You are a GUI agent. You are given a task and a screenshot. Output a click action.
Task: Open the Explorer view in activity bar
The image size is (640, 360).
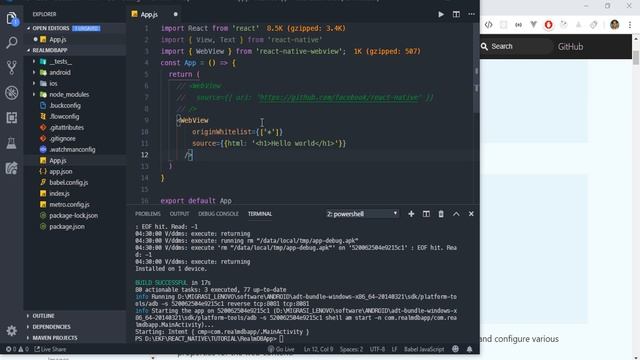coord(12,19)
